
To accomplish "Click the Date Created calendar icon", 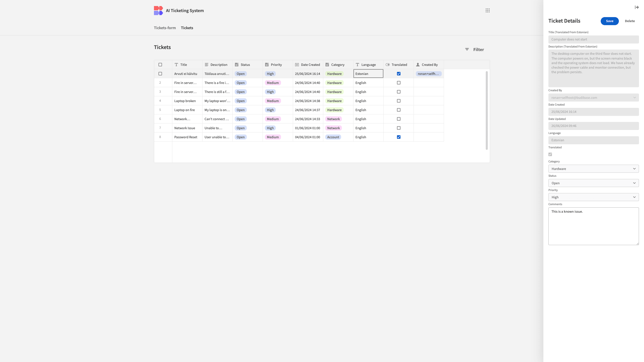I will (x=297, y=65).
